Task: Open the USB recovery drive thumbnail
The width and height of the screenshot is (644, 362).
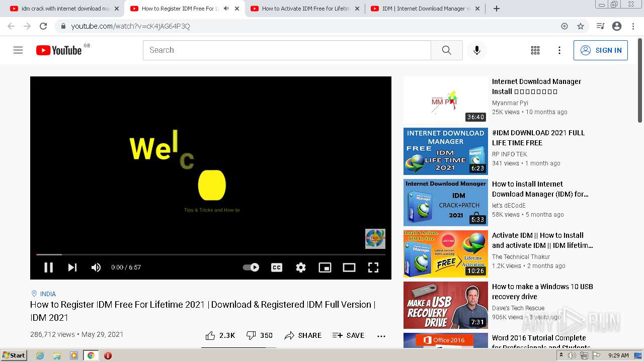Action: click(x=446, y=305)
